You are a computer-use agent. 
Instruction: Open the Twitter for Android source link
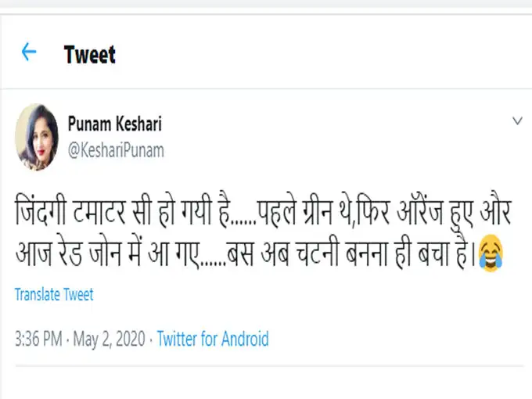213,339
